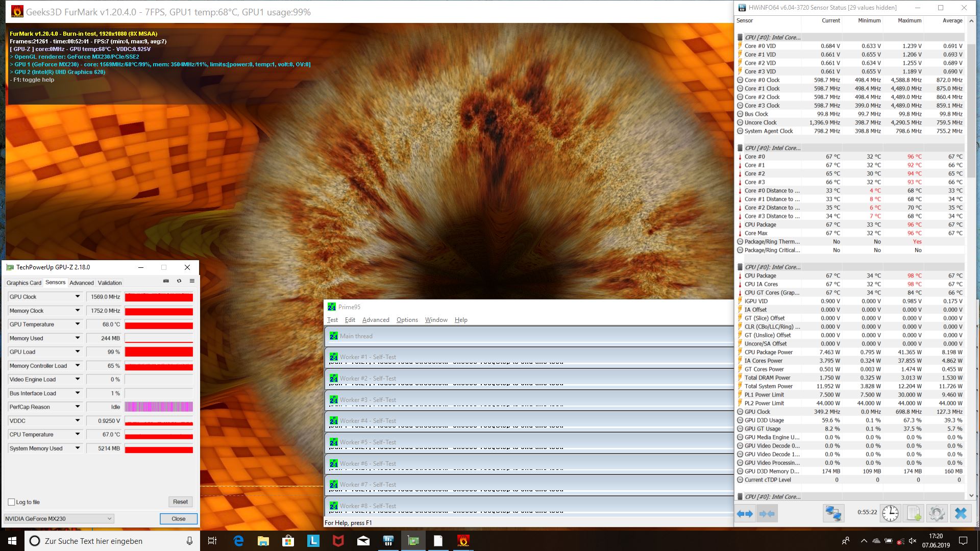
Task: Click HWiNFO expand arrows icon
Action: tap(745, 514)
